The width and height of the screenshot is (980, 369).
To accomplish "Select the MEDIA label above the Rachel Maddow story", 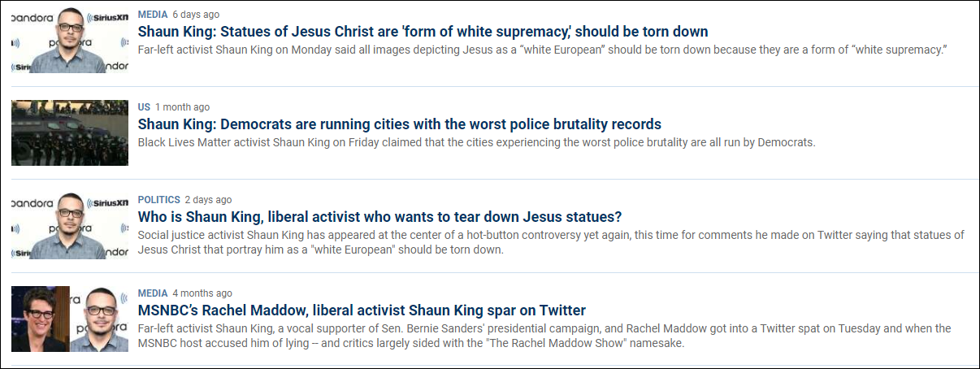I will click(153, 293).
